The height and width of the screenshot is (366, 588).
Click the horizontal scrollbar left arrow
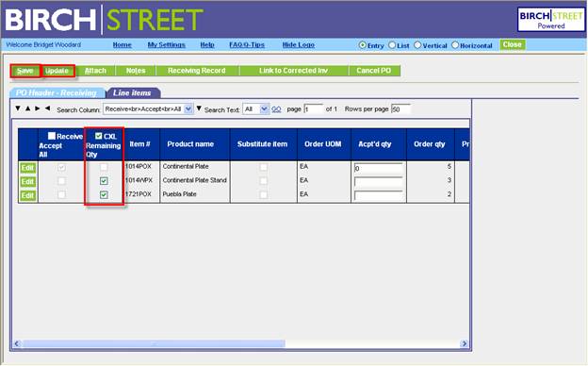click(x=17, y=343)
